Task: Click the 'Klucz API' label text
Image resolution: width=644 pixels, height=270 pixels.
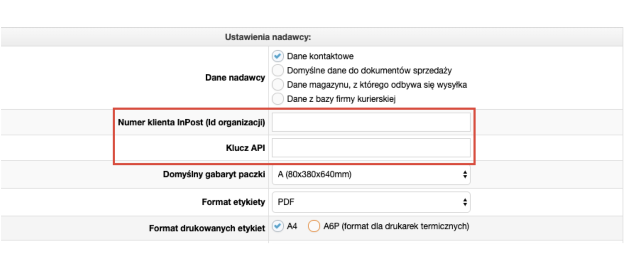Action: point(245,148)
